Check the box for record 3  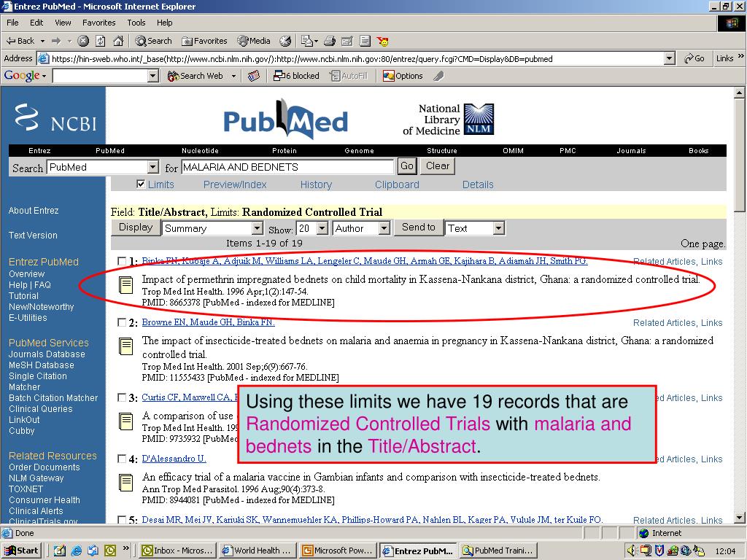122,397
